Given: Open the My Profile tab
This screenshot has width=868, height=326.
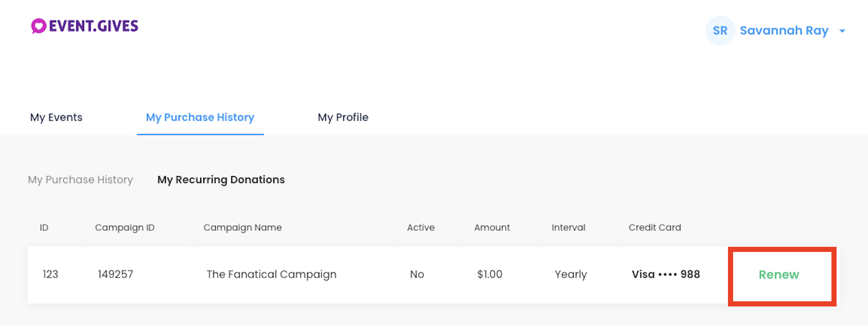Looking at the screenshot, I should click(343, 117).
